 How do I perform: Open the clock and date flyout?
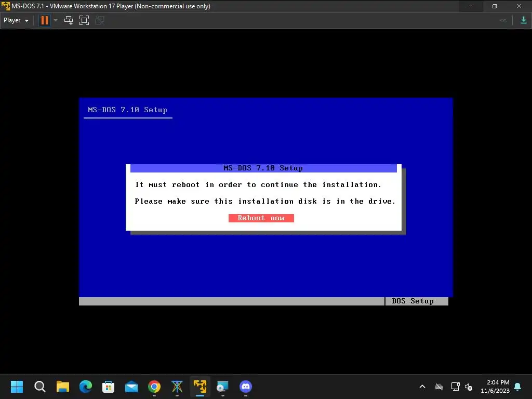495,387
